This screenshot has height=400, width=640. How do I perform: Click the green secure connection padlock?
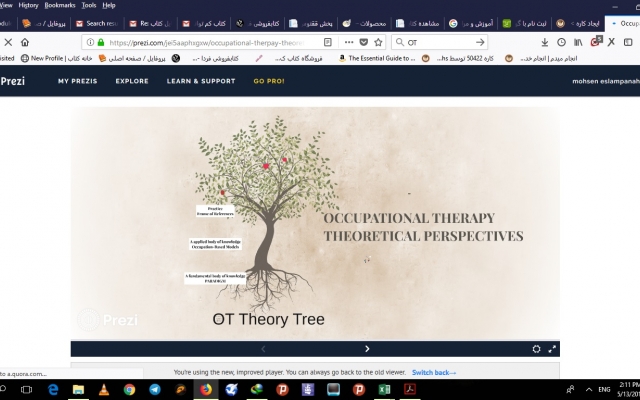(101, 42)
